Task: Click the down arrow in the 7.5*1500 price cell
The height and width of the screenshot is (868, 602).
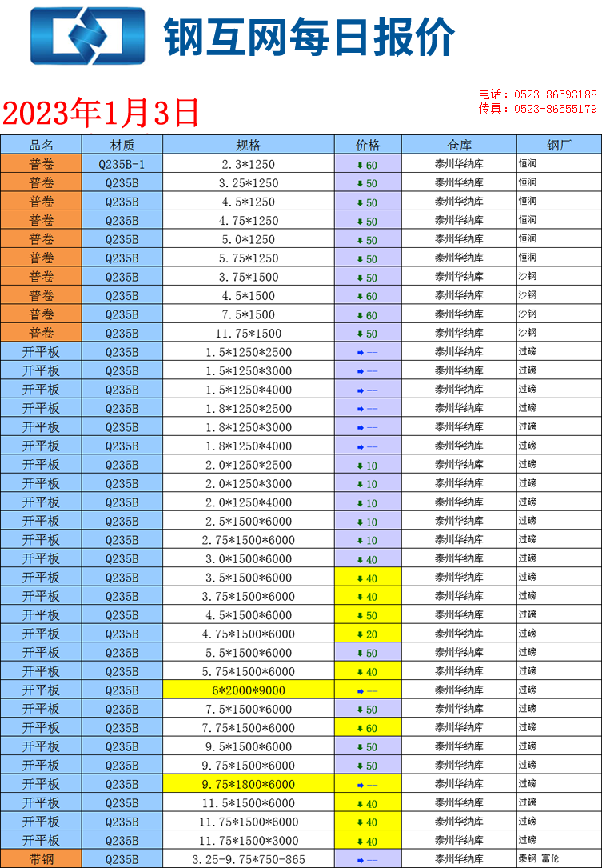Action: click(360, 315)
